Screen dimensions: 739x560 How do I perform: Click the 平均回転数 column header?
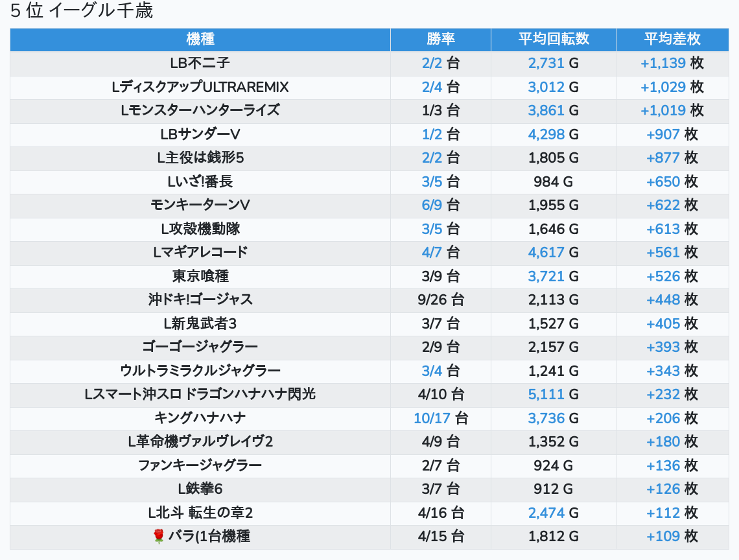click(553, 39)
